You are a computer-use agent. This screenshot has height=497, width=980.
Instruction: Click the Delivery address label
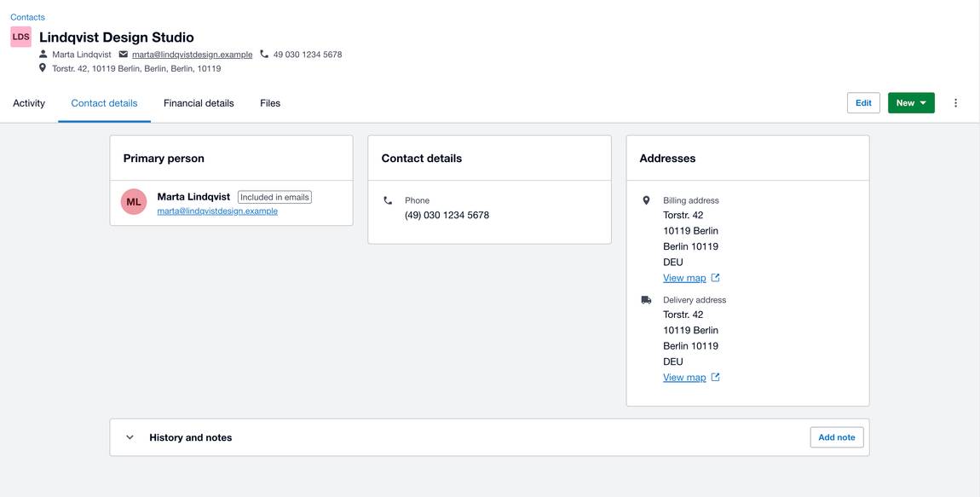point(695,300)
